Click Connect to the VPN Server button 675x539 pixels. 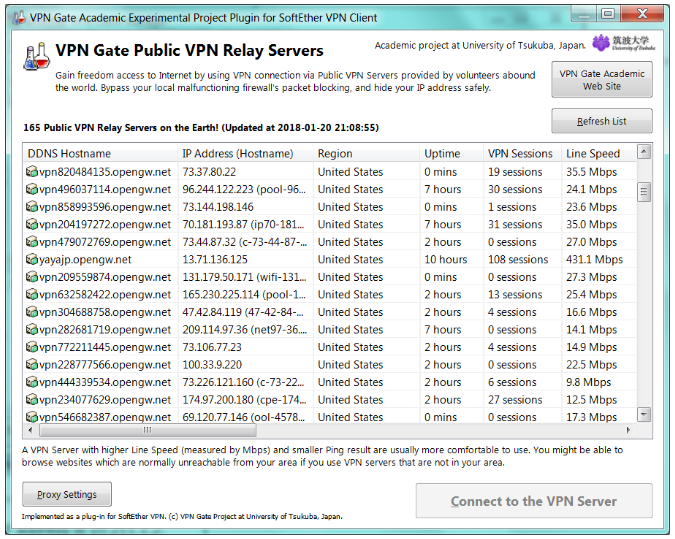pyautogui.click(x=534, y=501)
